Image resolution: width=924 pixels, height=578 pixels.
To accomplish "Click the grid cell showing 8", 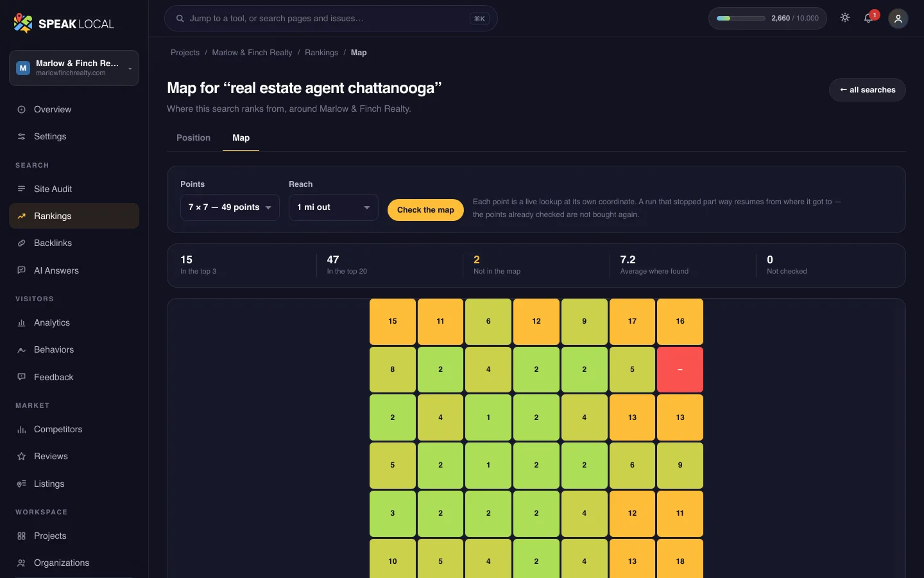I will pos(393,370).
